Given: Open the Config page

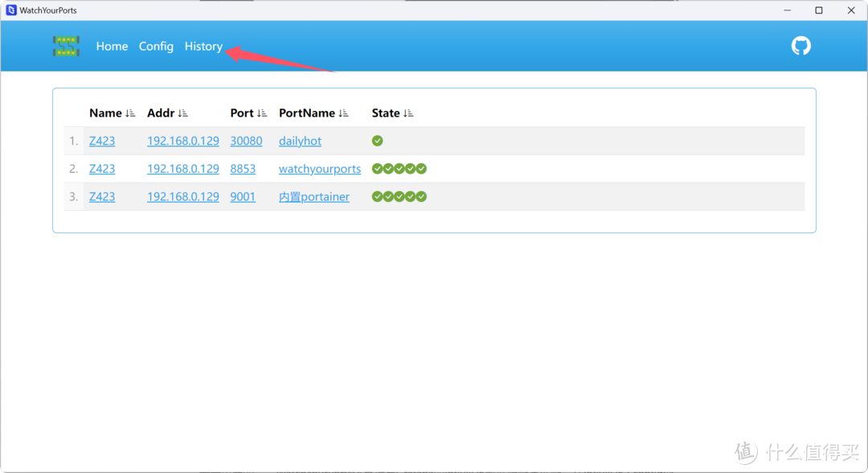Looking at the screenshot, I should point(156,47).
